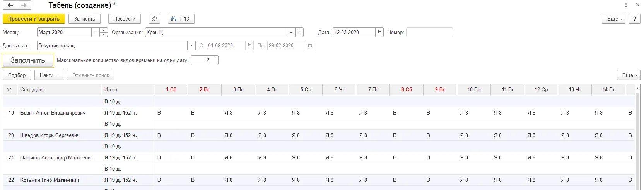Expand the Данные за dropdown
Image resolution: width=644 pixels, height=190 pixels.
pos(191,46)
